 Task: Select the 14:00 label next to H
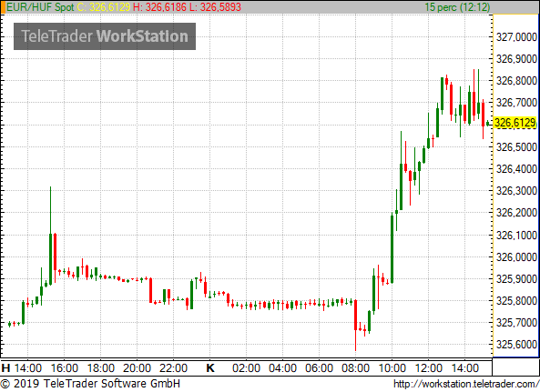pyautogui.click(x=28, y=368)
